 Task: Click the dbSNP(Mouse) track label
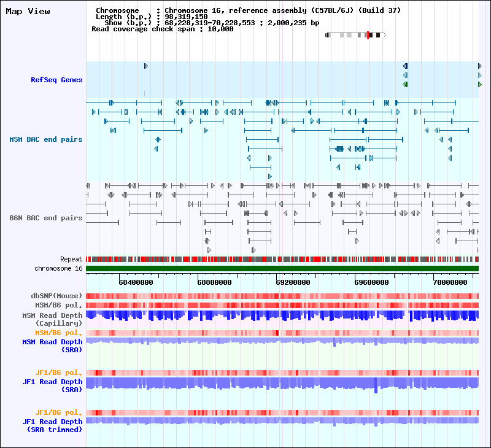coord(56,296)
